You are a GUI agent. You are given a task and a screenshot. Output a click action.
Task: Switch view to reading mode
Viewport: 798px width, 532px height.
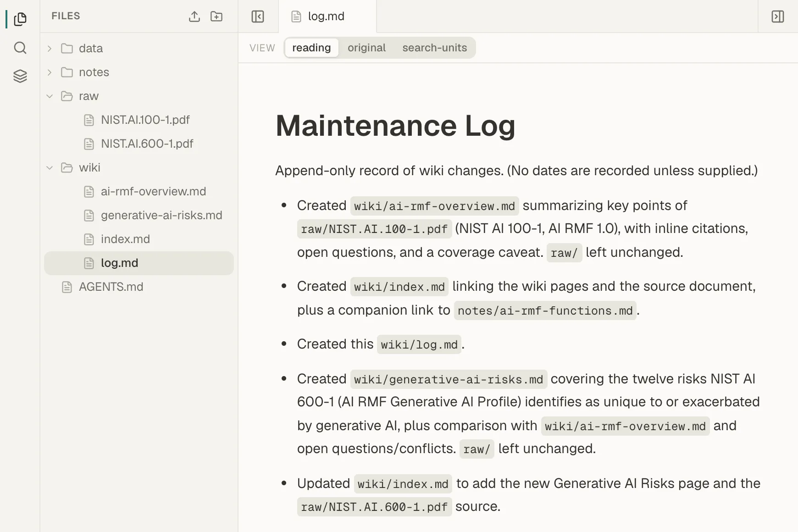tap(311, 48)
